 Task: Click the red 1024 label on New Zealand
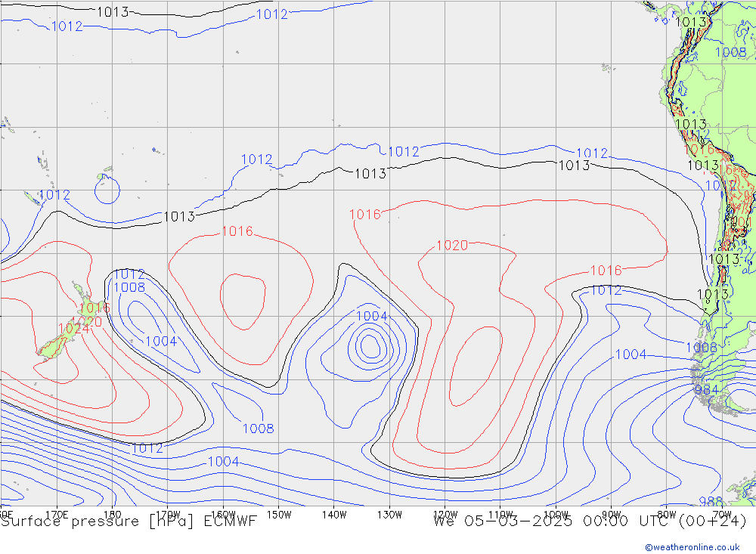73,329
